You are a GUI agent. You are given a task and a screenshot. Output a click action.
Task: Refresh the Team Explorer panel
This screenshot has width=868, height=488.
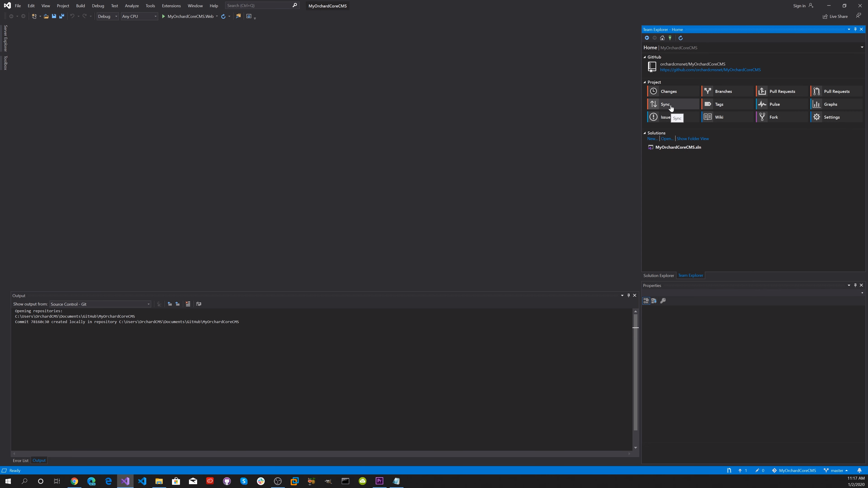tap(680, 38)
